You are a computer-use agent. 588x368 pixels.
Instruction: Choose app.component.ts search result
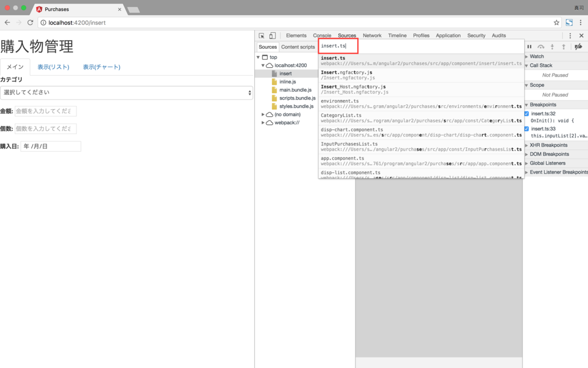(x=421, y=161)
